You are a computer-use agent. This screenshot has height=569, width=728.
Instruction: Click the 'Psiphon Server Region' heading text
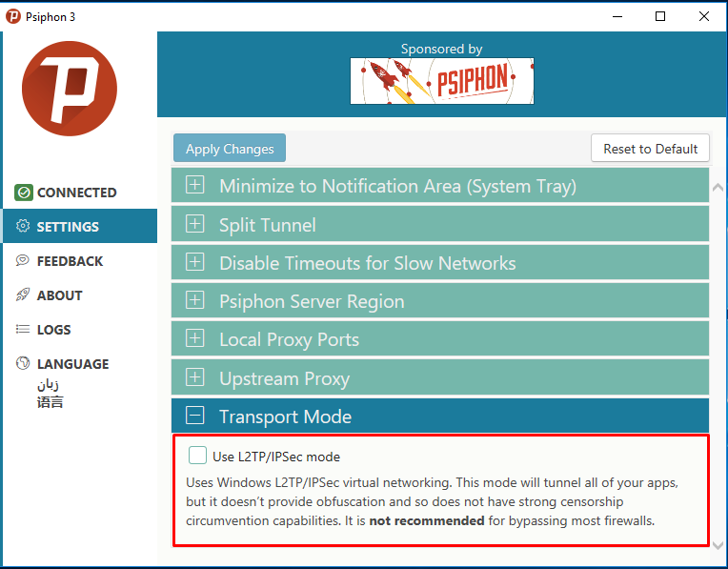312,302
